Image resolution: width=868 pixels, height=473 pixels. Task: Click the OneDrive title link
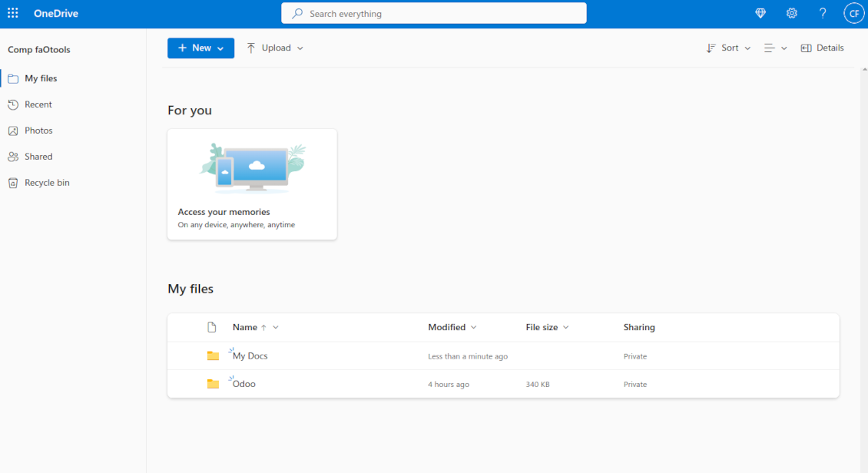click(56, 13)
